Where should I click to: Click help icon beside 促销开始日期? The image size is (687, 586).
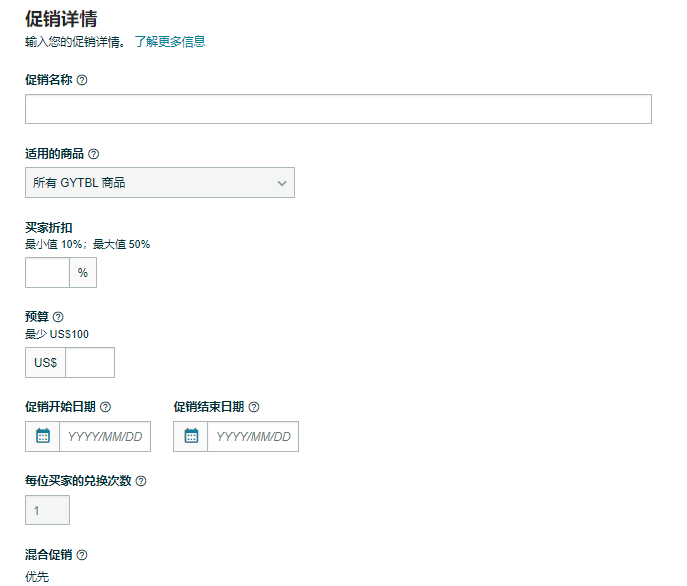pyautogui.click(x=106, y=407)
